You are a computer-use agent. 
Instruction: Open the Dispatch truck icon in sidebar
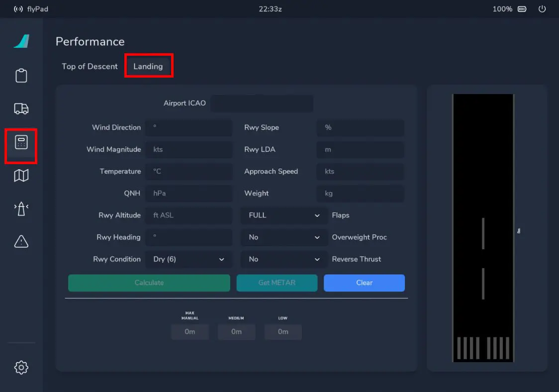pos(21,109)
